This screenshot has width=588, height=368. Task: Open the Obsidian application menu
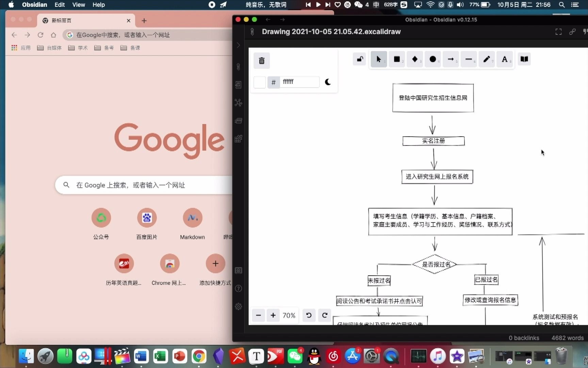(x=35, y=5)
